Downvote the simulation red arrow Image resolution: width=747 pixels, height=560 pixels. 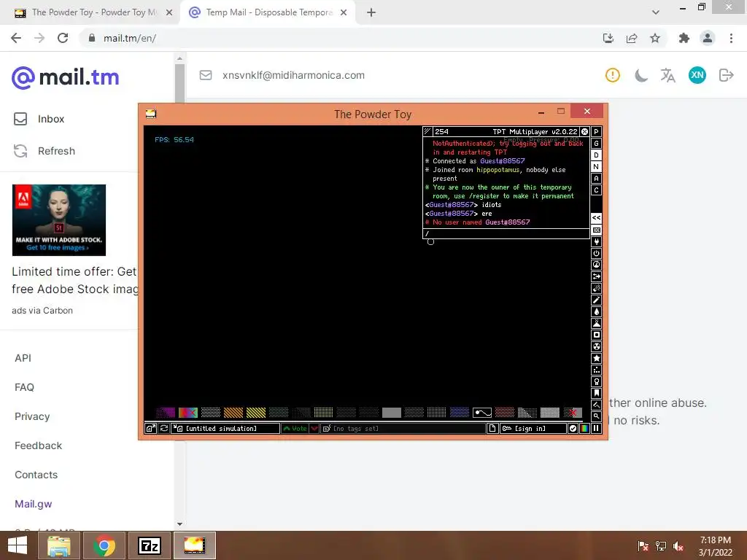click(314, 429)
